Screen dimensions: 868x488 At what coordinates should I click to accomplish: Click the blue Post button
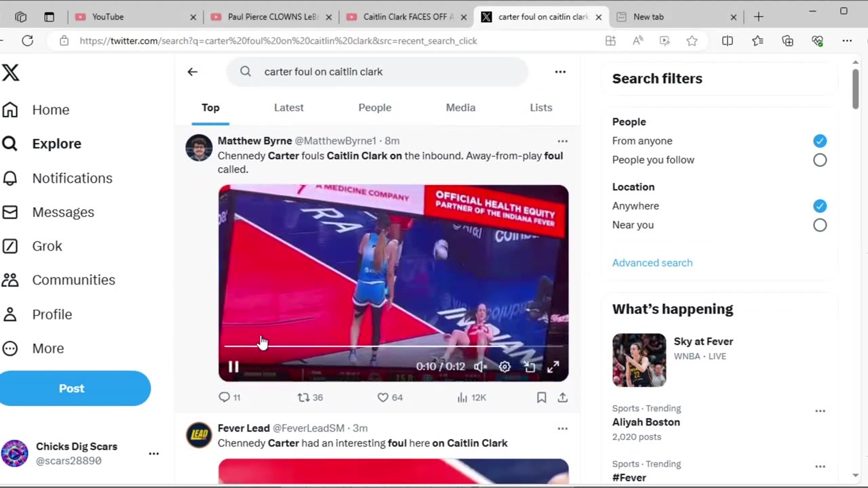coord(71,388)
